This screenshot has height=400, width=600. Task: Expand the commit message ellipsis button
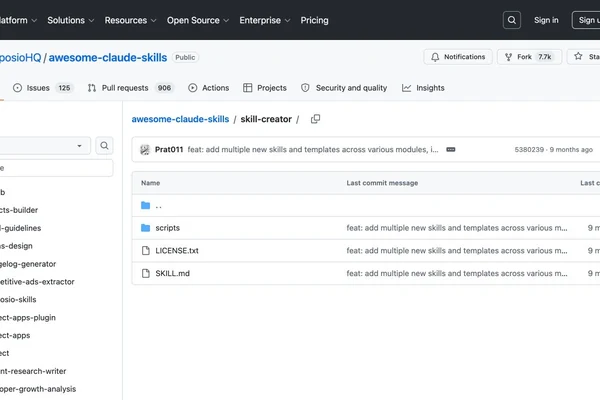451,150
